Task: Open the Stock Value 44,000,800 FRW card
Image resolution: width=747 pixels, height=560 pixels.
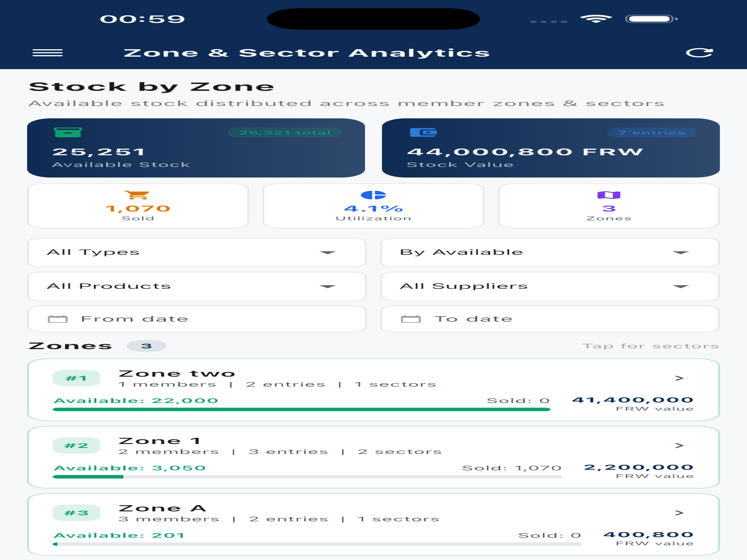Action: tap(551, 148)
